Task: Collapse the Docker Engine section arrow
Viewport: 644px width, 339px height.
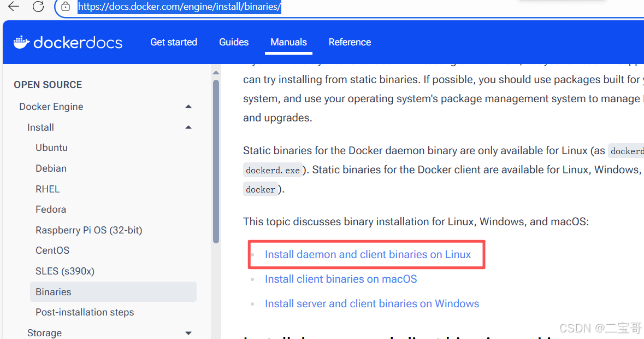Action: coord(188,107)
